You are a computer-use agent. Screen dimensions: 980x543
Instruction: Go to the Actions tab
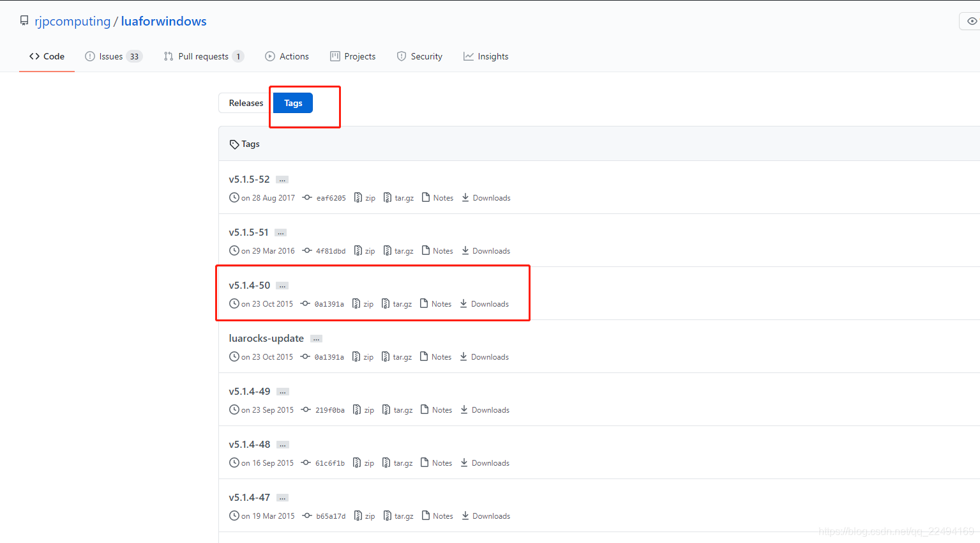[x=287, y=56]
